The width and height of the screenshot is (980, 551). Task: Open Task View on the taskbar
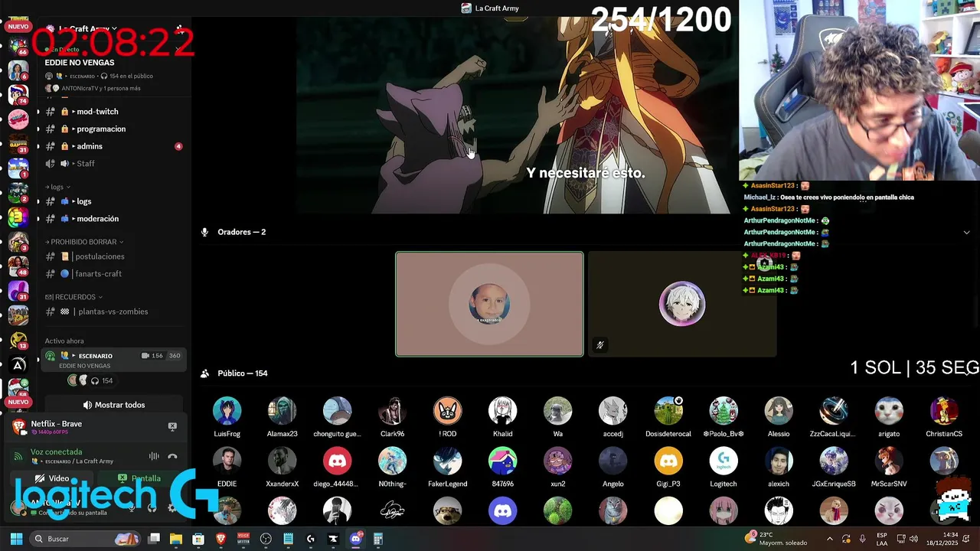[154, 539]
